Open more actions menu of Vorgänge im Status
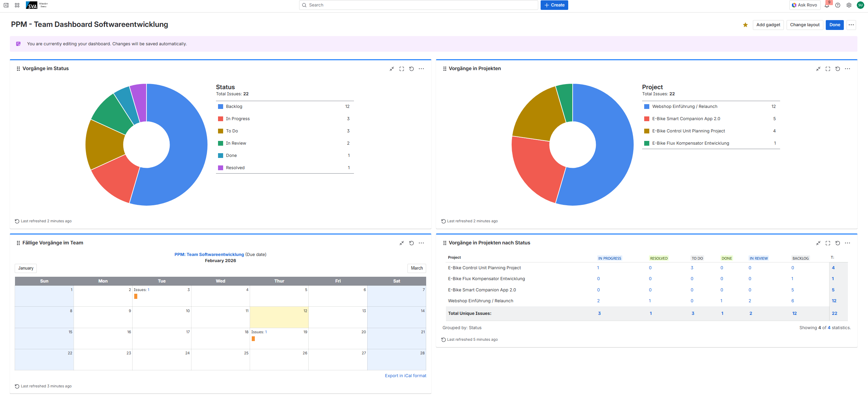 421,69
